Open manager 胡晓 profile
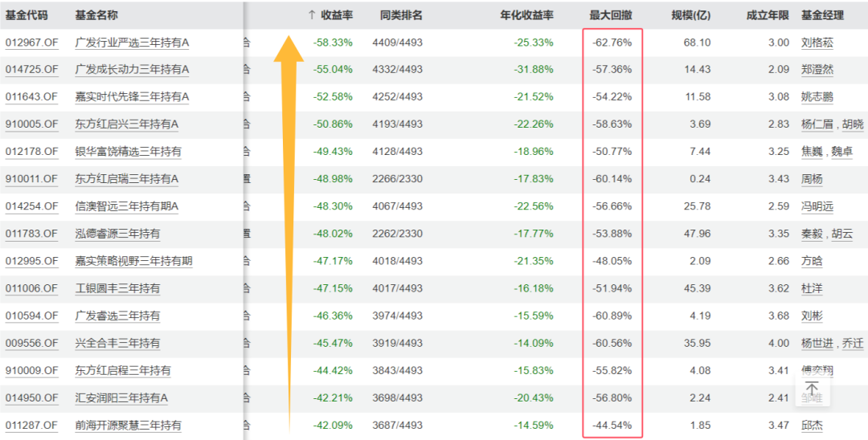Viewport: 868px width, 440px height. tap(853, 124)
